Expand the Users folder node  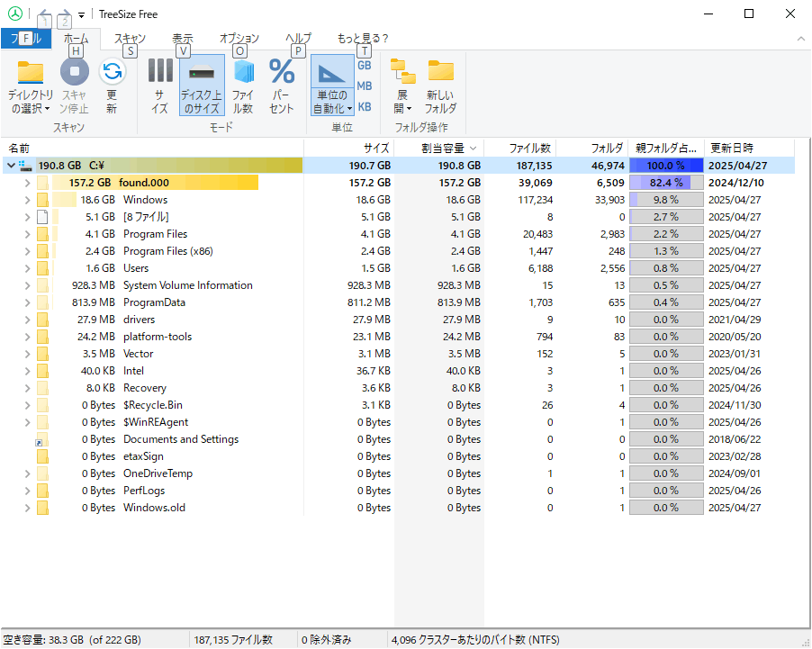tap(27, 268)
